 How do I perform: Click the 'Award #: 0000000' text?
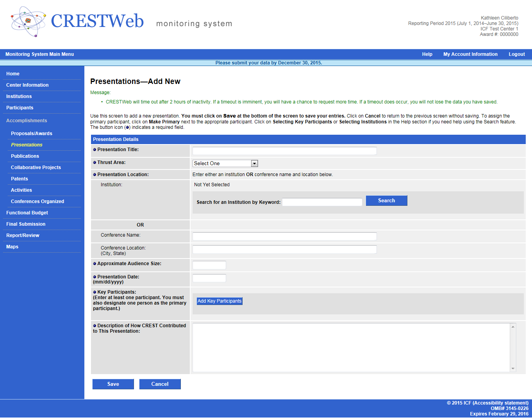pyautogui.click(x=499, y=34)
